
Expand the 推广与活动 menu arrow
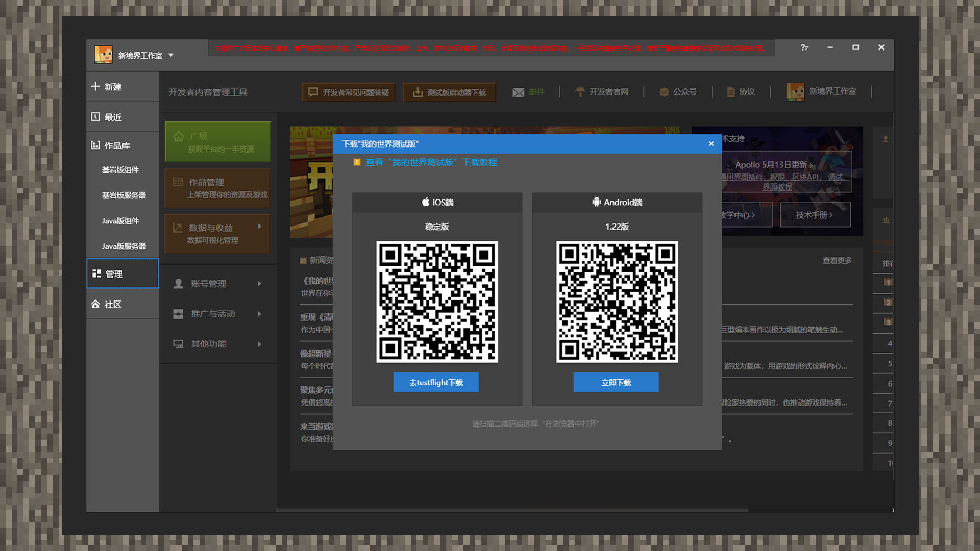pos(259,314)
